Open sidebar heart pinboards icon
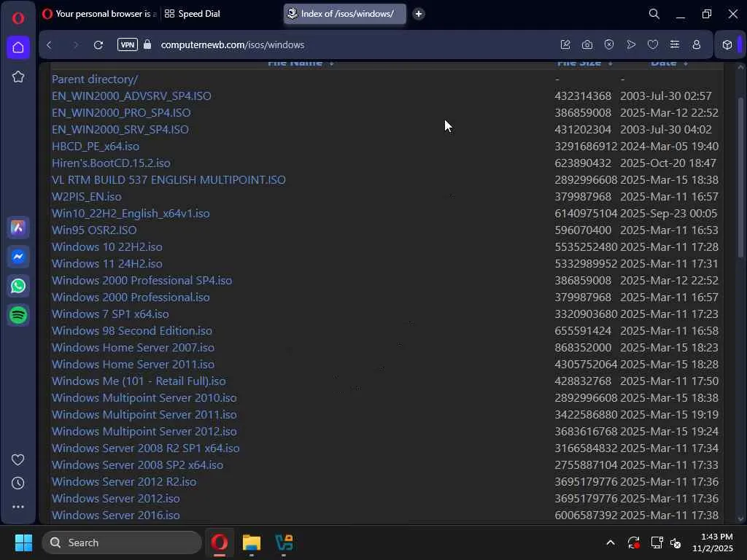Image resolution: width=747 pixels, height=560 pixels. pos(18,459)
